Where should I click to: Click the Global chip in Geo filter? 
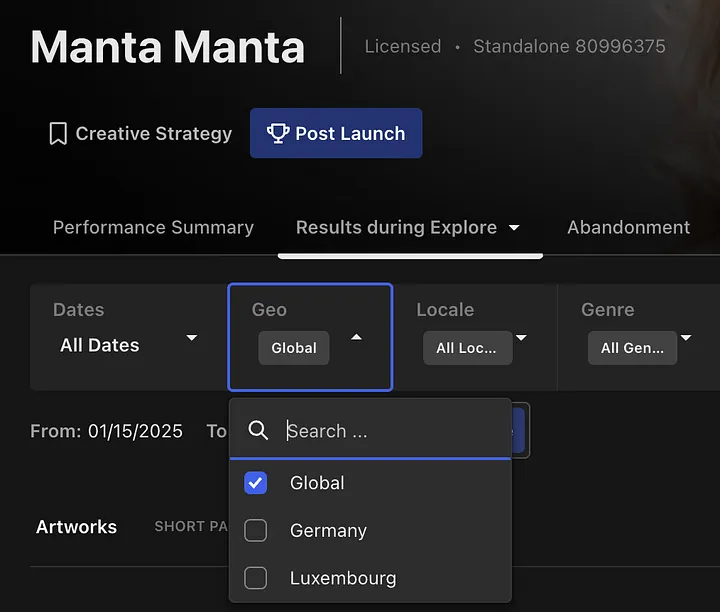tap(293, 348)
